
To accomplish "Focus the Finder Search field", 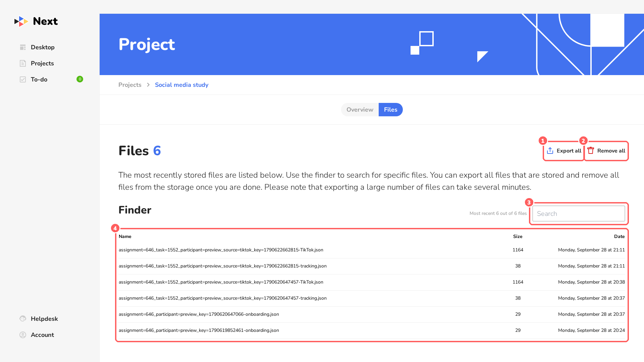I will [x=579, y=214].
